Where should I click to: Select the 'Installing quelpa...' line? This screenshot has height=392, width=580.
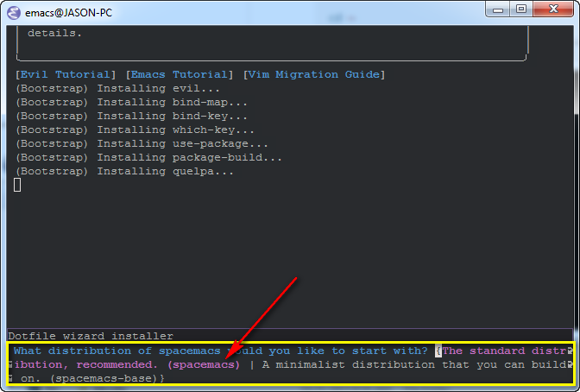[x=124, y=171]
